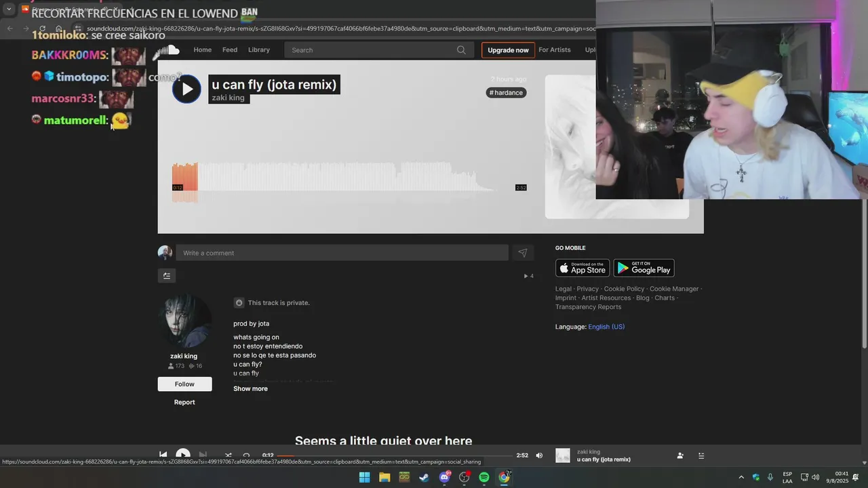The image size is (868, 488).
Task: Click the zaki king follower count 173
Action: pyautogui.click(x=176, y=366)
